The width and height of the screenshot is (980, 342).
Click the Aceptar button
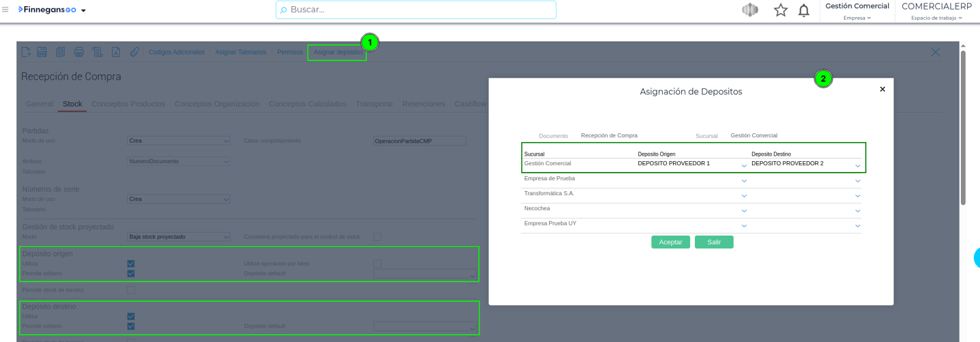coord(670,242)
